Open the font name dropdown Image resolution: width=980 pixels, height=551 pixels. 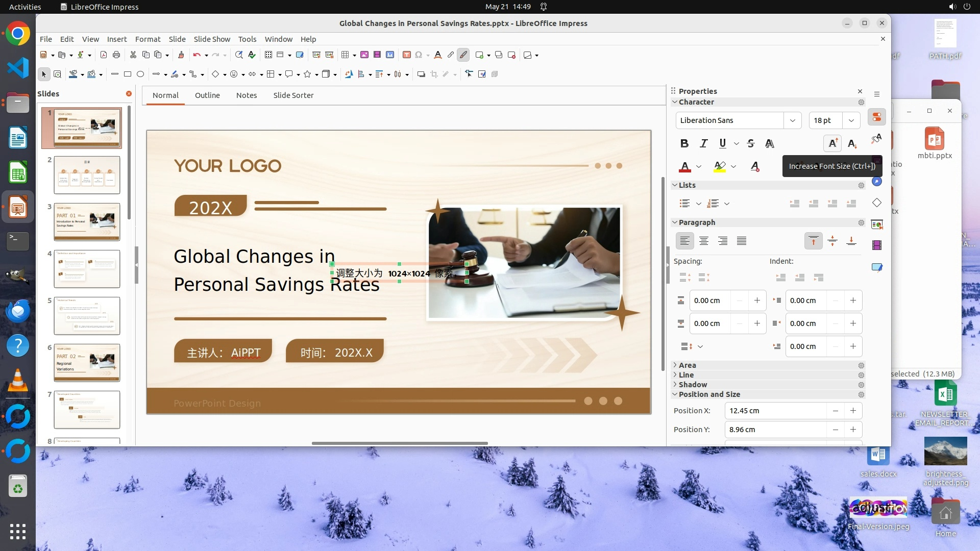(792, 120)
